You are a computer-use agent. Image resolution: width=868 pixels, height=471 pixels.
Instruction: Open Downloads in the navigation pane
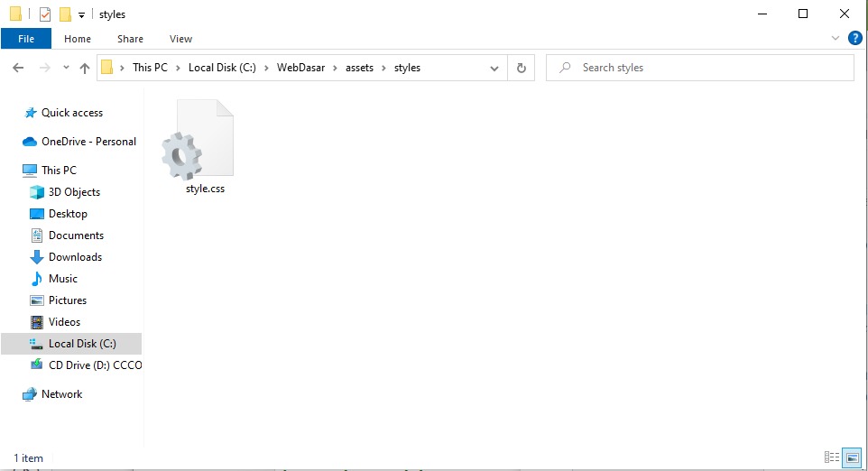[x=75, y=257]
